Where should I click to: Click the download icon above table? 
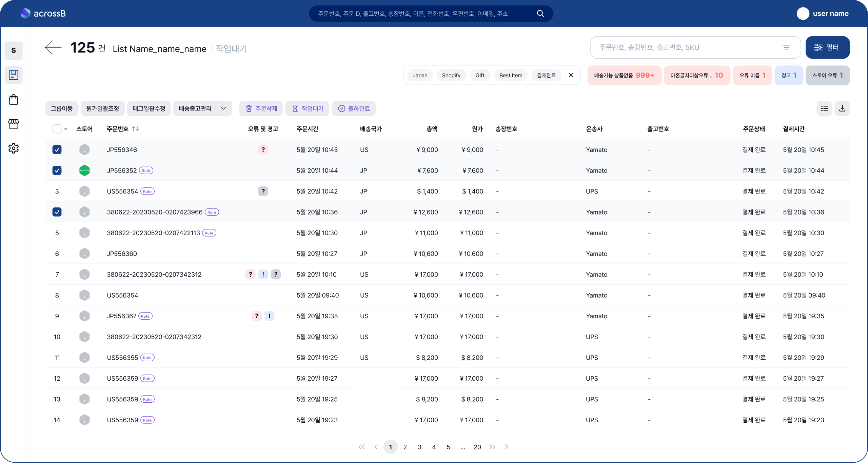point(842,108)
